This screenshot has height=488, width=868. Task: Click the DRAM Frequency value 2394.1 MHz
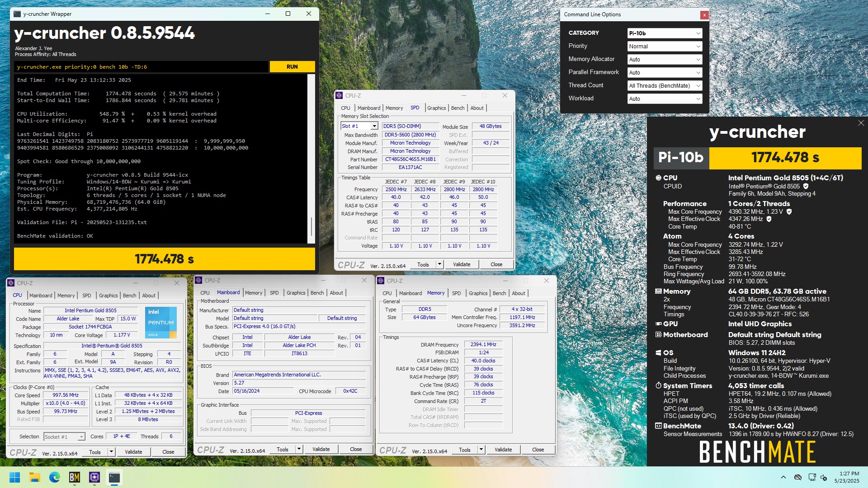pos(483,344)
